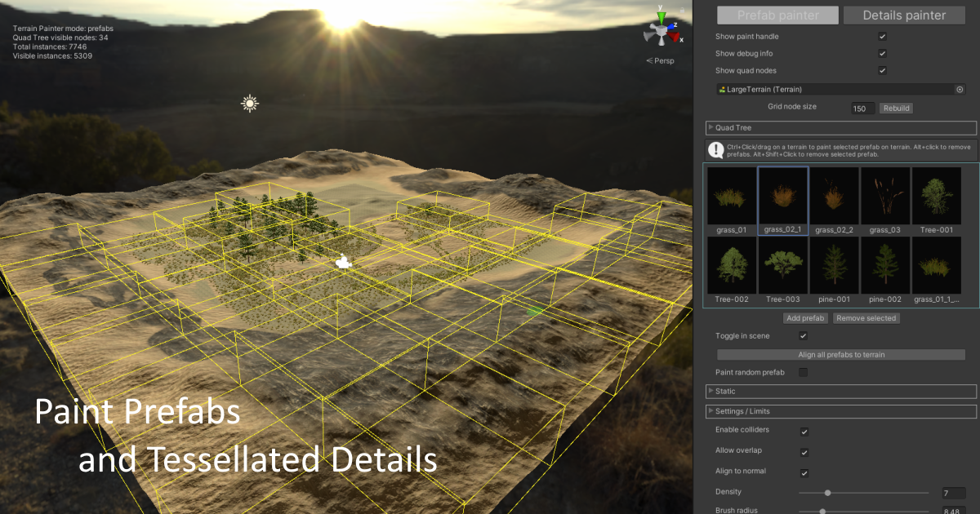Toggle Allow overlap checkbox
980x514 pixels.
(x=804, y=452)
